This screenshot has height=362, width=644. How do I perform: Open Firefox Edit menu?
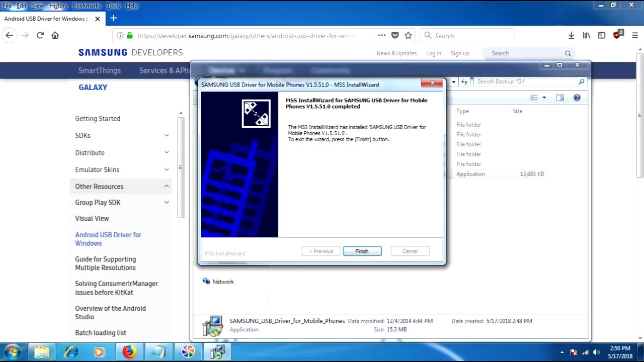21,6
